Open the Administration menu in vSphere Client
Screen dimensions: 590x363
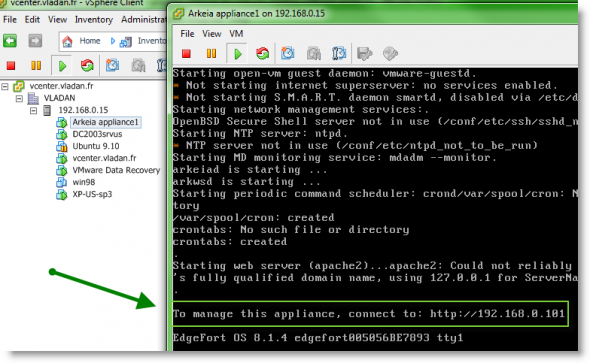click(144, 20)
